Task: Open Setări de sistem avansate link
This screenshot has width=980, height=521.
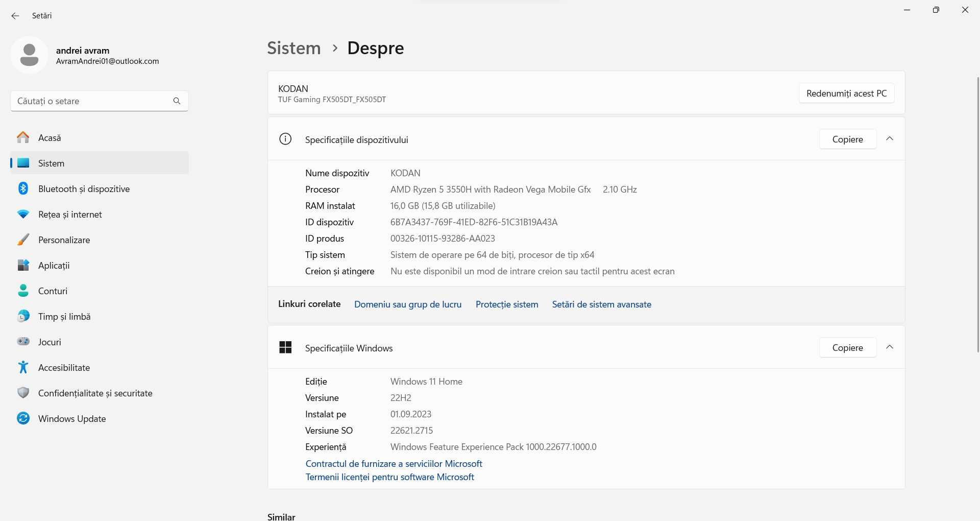Action: (602, 304)
